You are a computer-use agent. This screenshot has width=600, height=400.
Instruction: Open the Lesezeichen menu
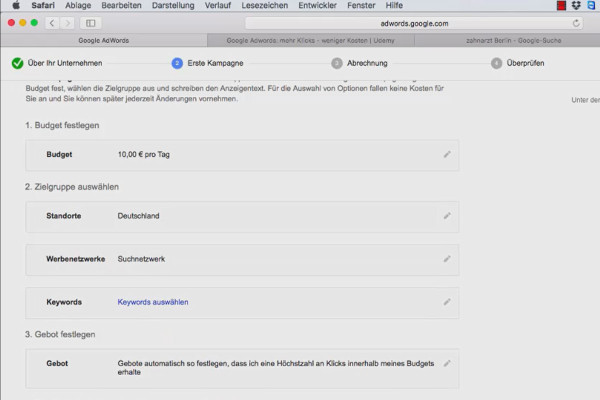point(264,5)
